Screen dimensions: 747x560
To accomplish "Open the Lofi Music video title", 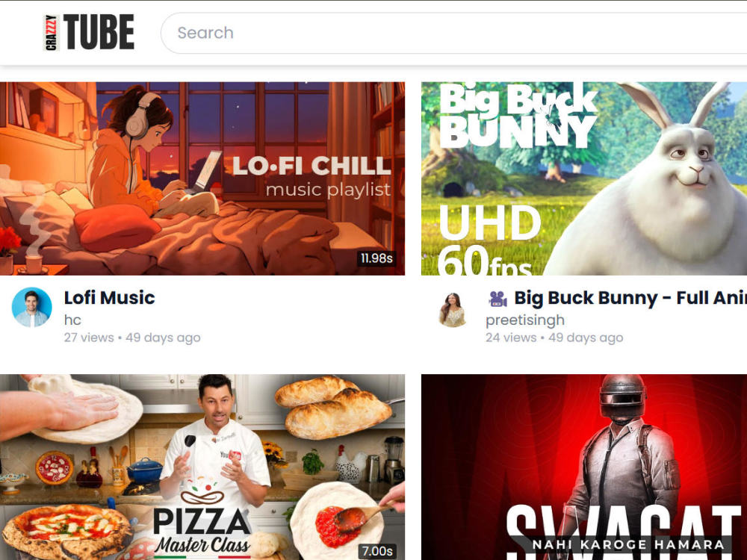I will [x=110, y=298].
